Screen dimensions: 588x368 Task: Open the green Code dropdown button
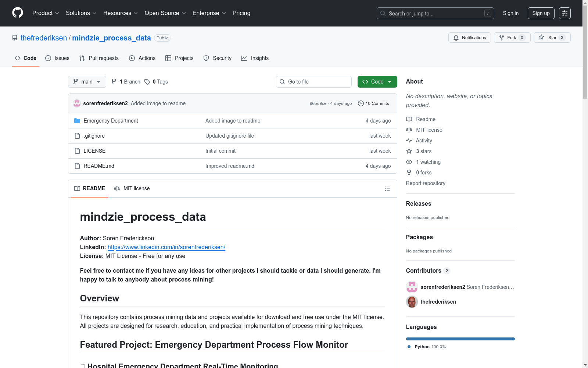pyautogui.click(x=377, y=82)
